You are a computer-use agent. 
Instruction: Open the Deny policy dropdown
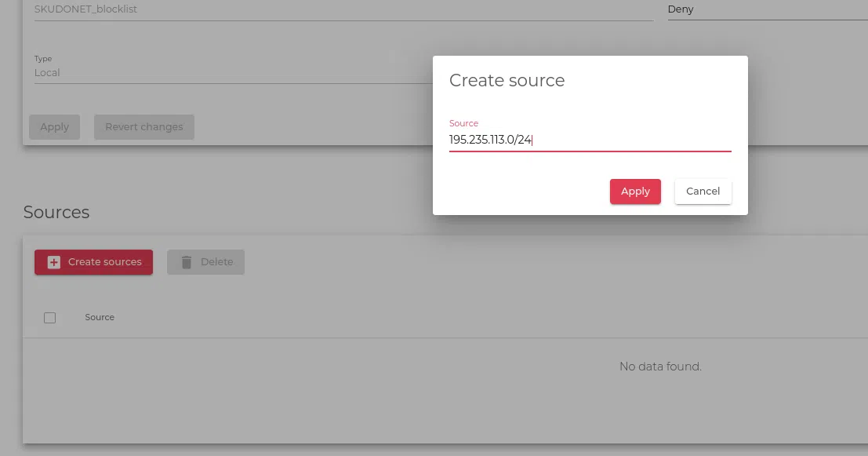pos(766,10)
